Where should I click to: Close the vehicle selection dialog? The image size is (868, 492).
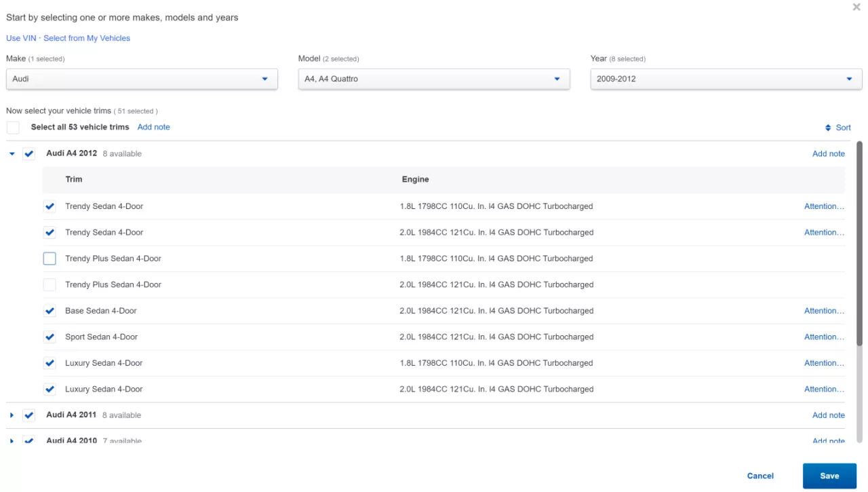pyautogui.click(x=856, y=7)
